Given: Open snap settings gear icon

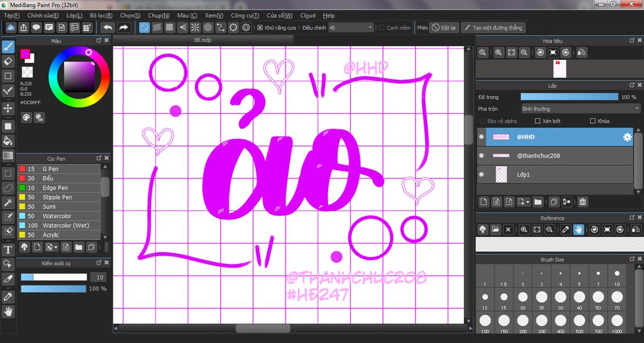Looking at the screenshot, I should tap(246, 28).
